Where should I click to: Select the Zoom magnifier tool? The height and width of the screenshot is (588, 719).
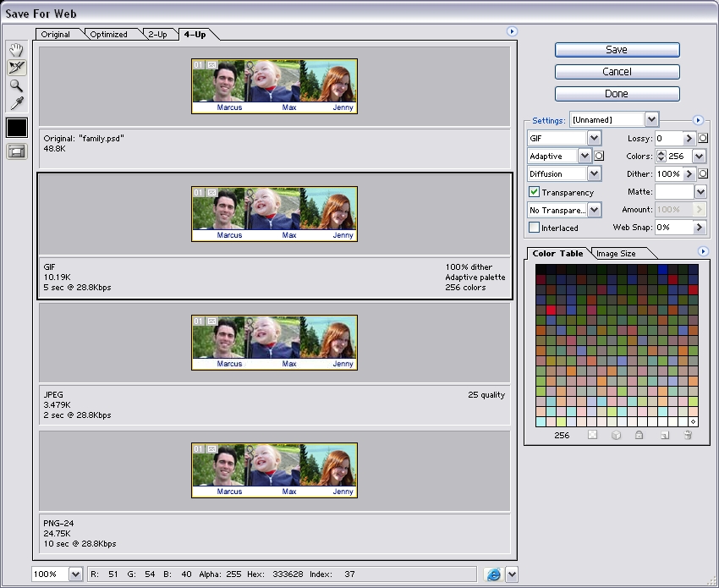[x=17, y=85]
